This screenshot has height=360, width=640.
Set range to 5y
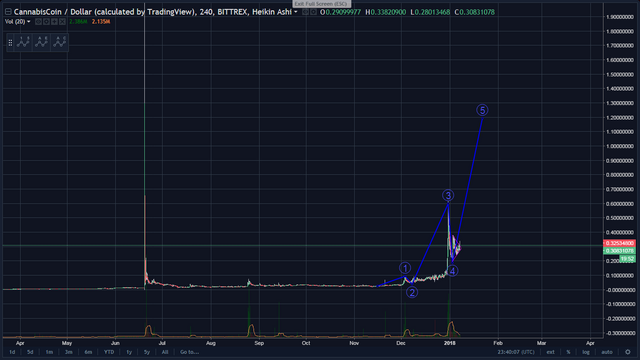pos(147,352)
